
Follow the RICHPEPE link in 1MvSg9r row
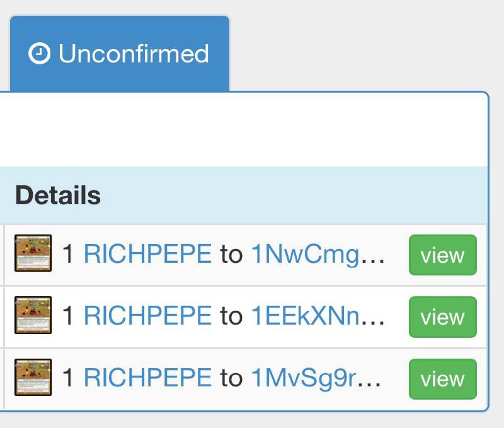coord(147,378)
